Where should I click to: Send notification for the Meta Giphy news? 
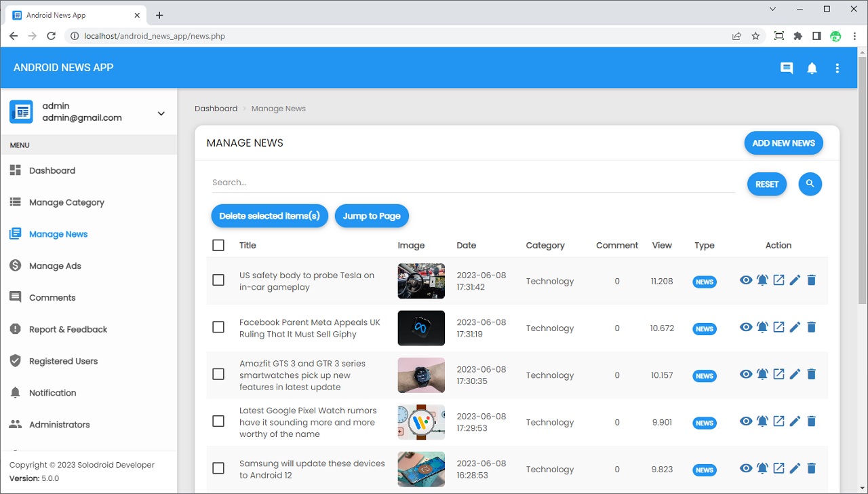point(762,327)
